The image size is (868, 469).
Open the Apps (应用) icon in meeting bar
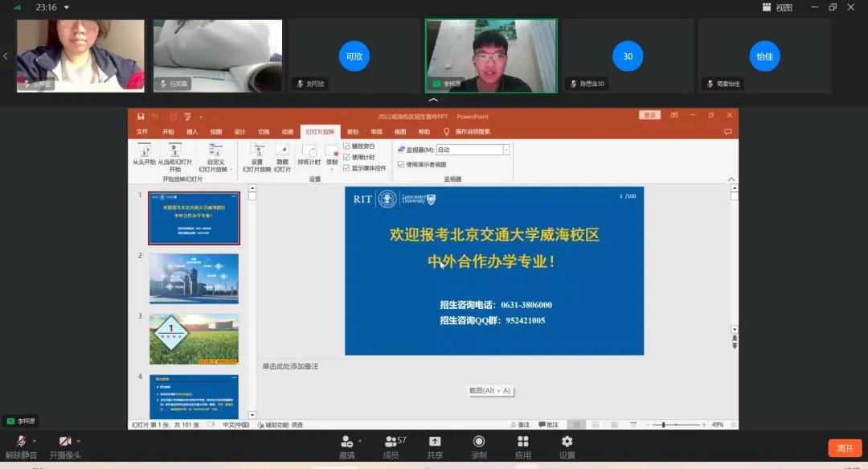tap(523, 443)
